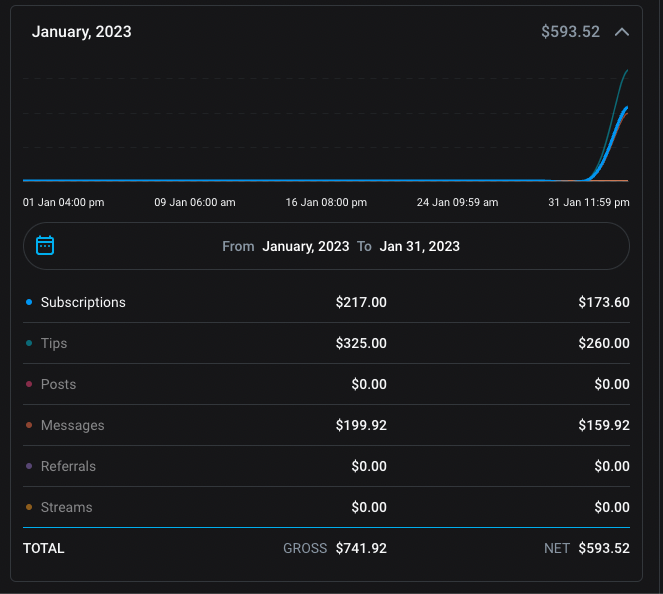Click the purple Referrals legend dot
Image resolution: width=663 pixels, height=594 pixels.
tap(29, 466)
